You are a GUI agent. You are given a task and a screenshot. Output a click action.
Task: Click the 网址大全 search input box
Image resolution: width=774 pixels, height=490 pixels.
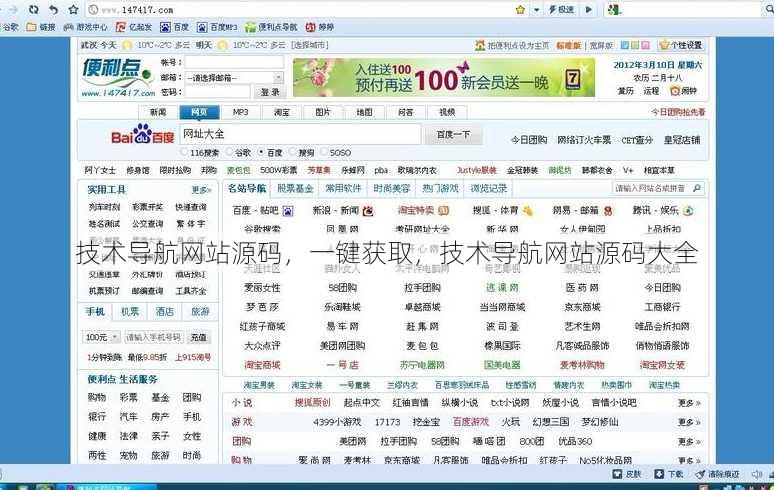[x=300, y=134]
